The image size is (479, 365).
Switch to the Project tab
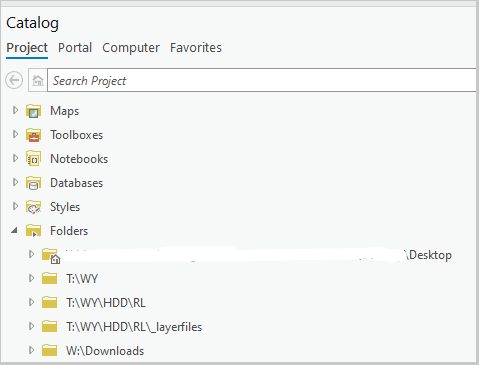pyautogui.click(x=27, y=48)
